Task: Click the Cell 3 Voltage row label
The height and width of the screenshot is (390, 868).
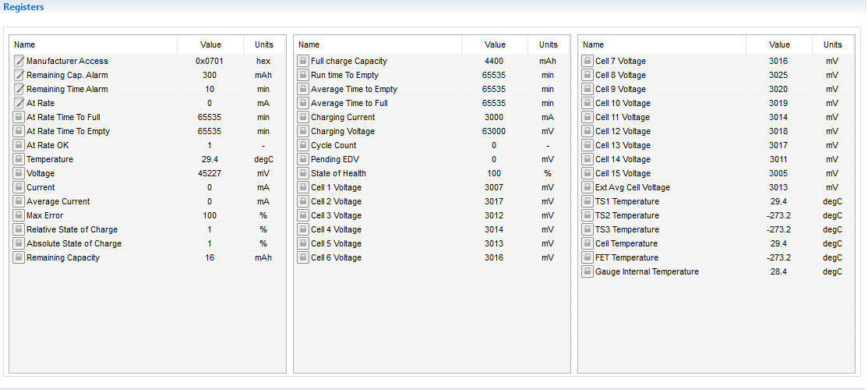Action: 336,215
